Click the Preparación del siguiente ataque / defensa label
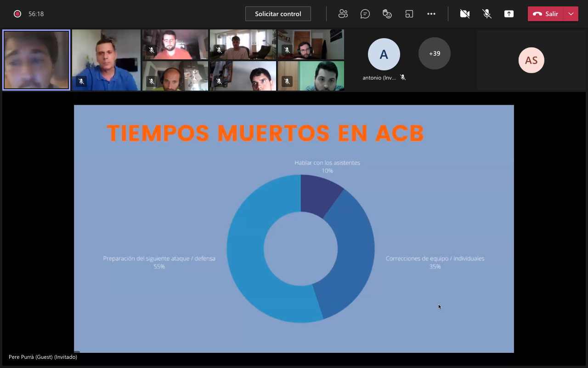588x368 pixels. (159, 259)
